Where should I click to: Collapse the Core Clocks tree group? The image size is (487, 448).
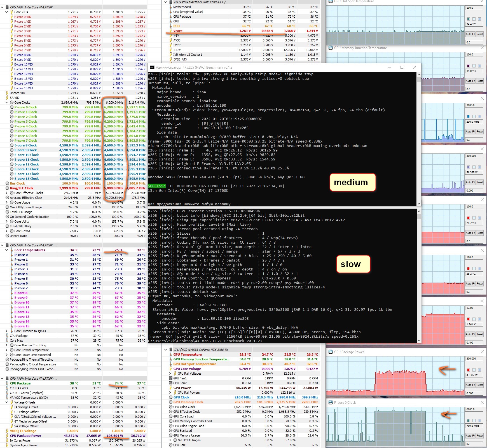(x=7, y=102)
